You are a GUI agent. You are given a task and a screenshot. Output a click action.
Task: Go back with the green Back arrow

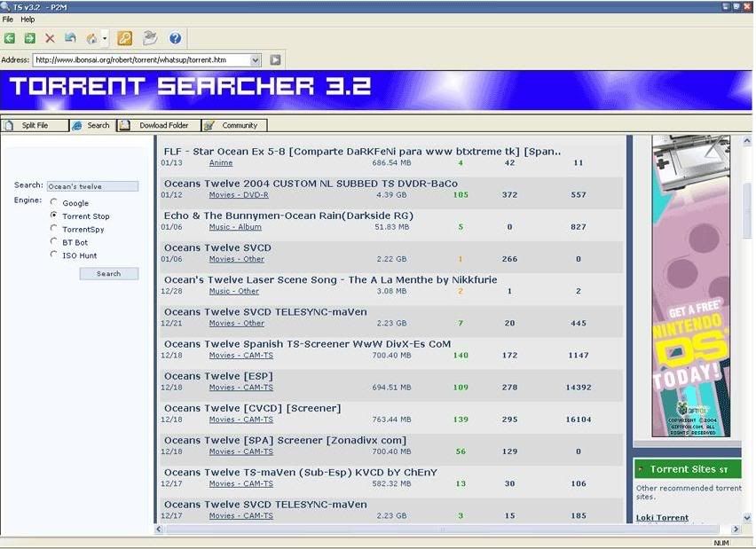tap(10, 38)
